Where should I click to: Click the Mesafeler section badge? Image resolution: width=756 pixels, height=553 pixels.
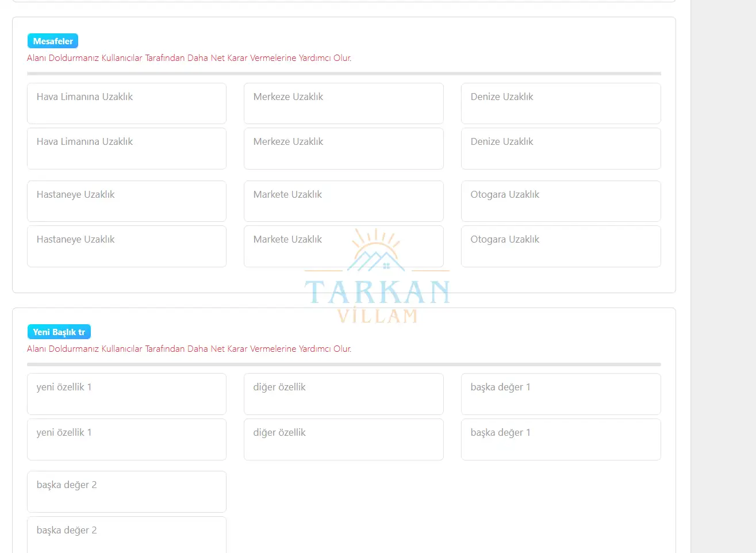tap(53, 41)
